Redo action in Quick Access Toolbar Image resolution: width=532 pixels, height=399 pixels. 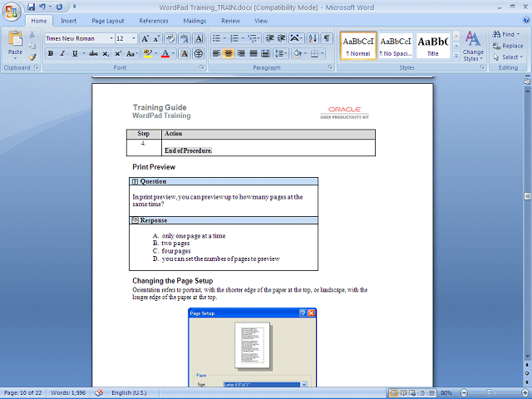(59, 7)
